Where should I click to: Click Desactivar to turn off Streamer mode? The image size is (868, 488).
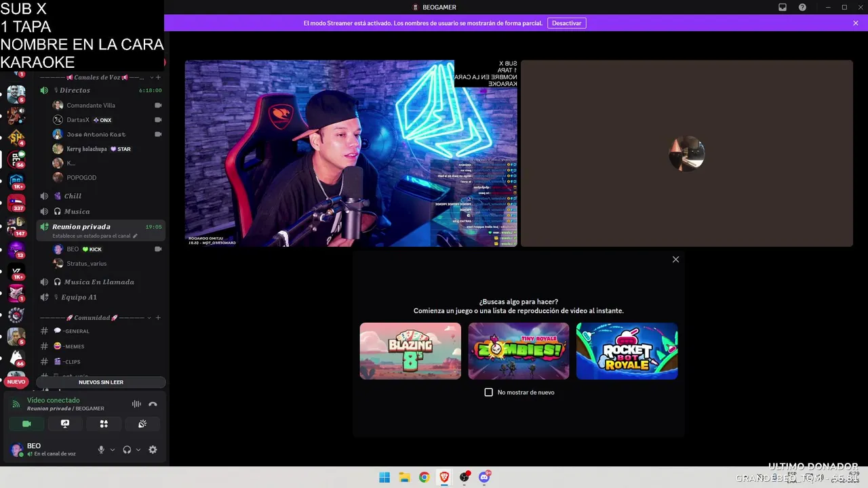[x=566, y=23]
